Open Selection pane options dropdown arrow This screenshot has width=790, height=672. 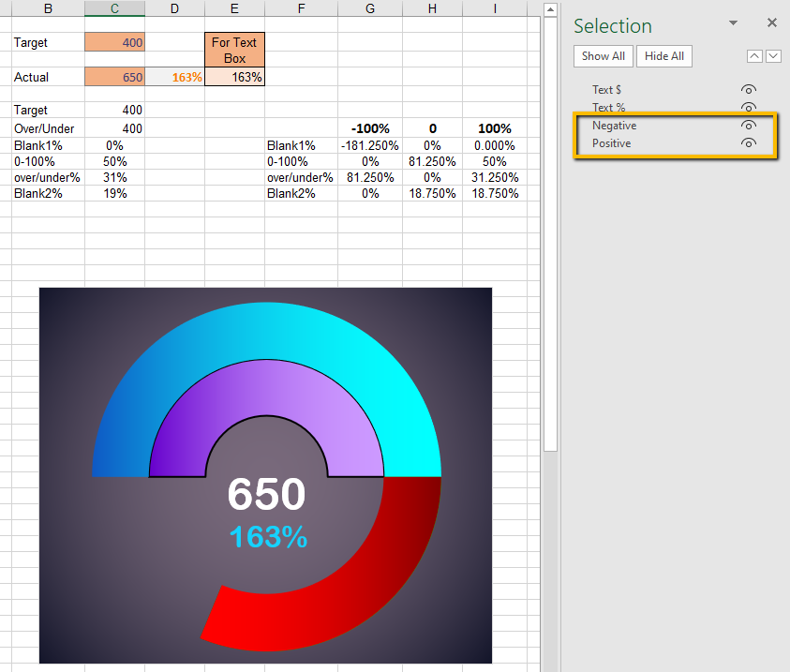(733, 23)
